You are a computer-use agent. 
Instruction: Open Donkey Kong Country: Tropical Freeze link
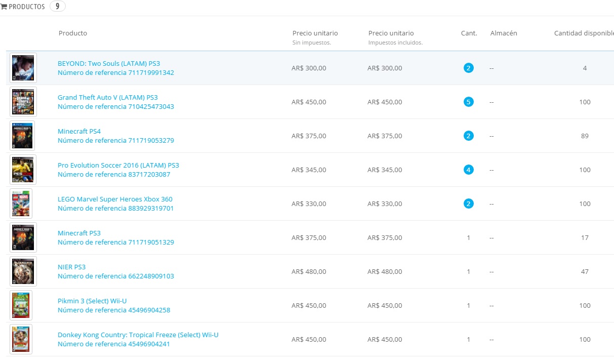tap(138, 335)
